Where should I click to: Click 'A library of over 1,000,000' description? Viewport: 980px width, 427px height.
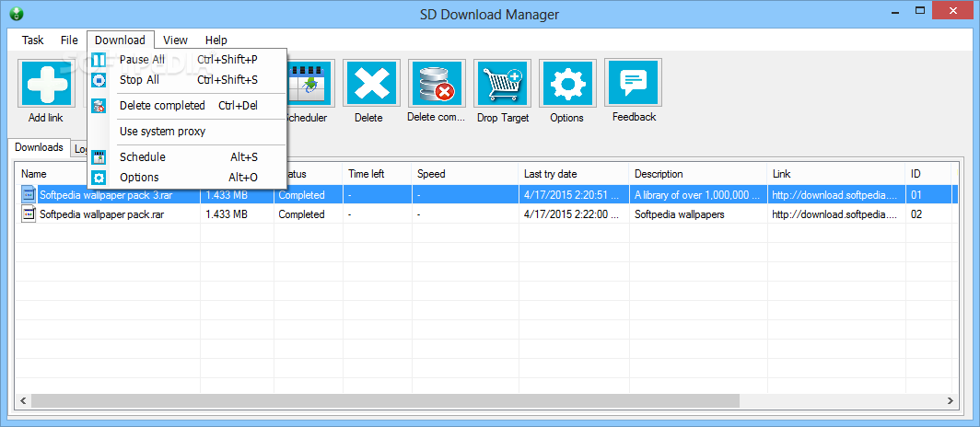tap(698, 195)
